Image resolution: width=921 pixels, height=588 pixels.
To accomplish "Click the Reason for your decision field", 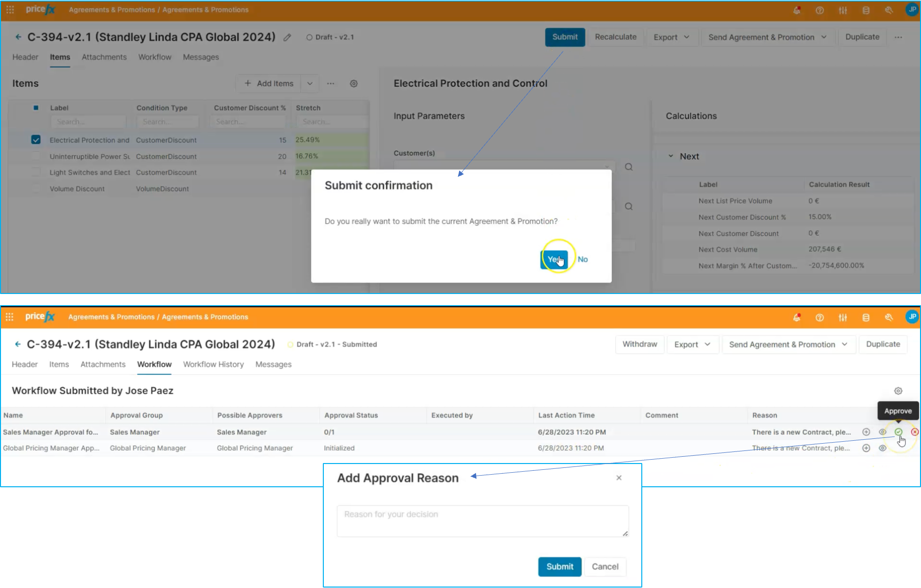I will (482, 521).
